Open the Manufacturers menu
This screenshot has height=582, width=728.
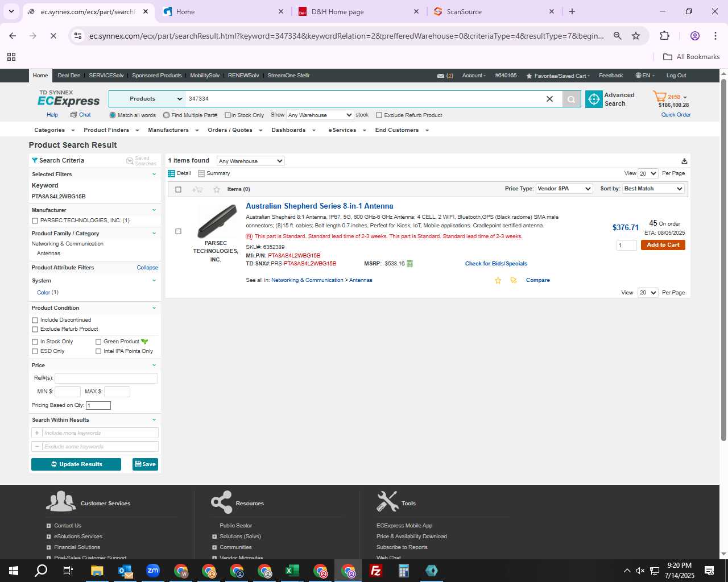point(173,130)
